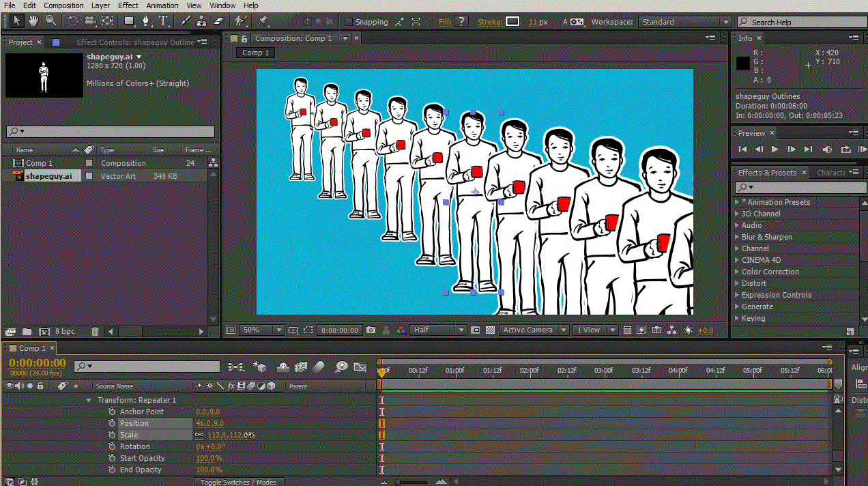This screenshot has height=486, width=868.
Task: Open the Effect menu
Action: tap(128, 5)
